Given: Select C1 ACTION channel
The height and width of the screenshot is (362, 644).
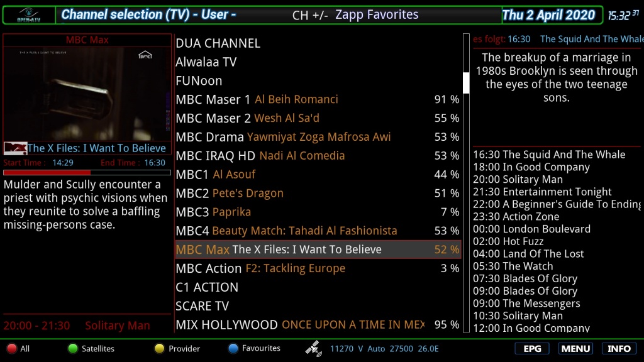Looking at the screenshot, I should click(318, 287).
